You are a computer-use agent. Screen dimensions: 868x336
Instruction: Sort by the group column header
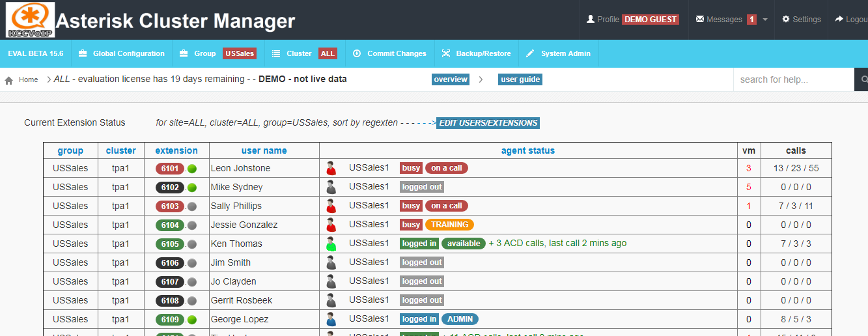(x=70, y=150)
